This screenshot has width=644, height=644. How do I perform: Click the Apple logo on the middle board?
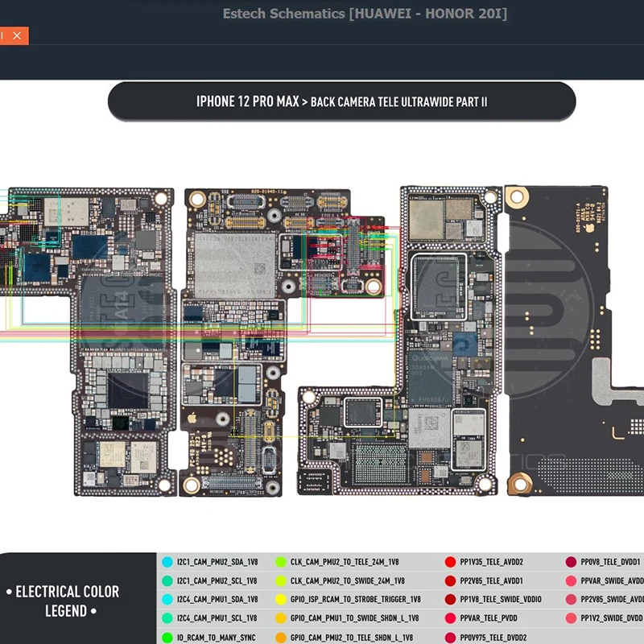192,419
